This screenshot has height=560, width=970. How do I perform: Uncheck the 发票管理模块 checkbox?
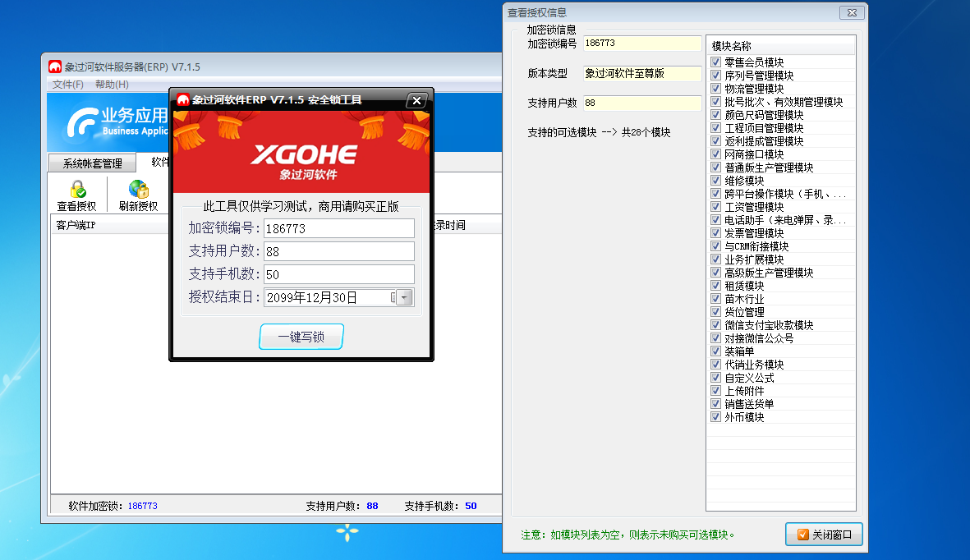click(x=715, y=233)
